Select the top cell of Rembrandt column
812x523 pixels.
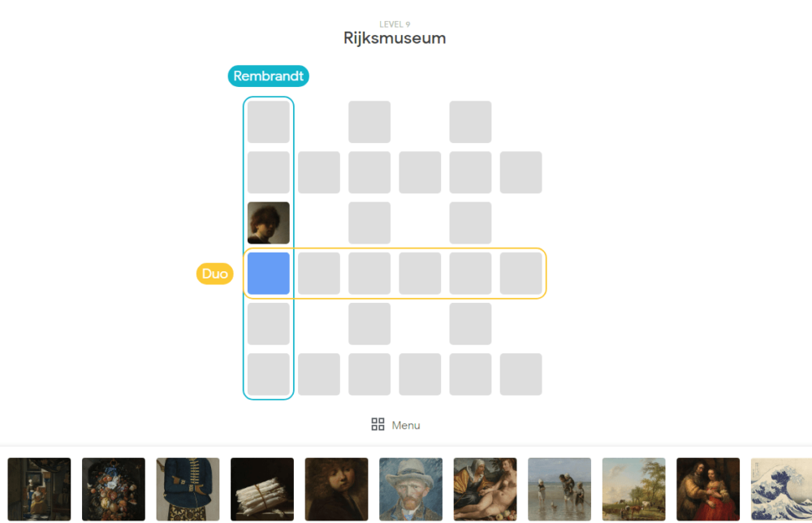point(268,122)
